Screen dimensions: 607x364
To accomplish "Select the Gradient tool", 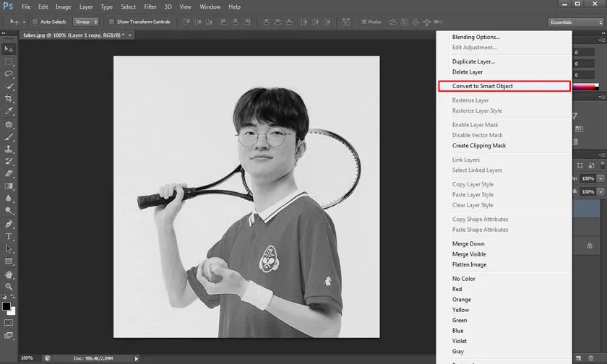I will (9, 186).
